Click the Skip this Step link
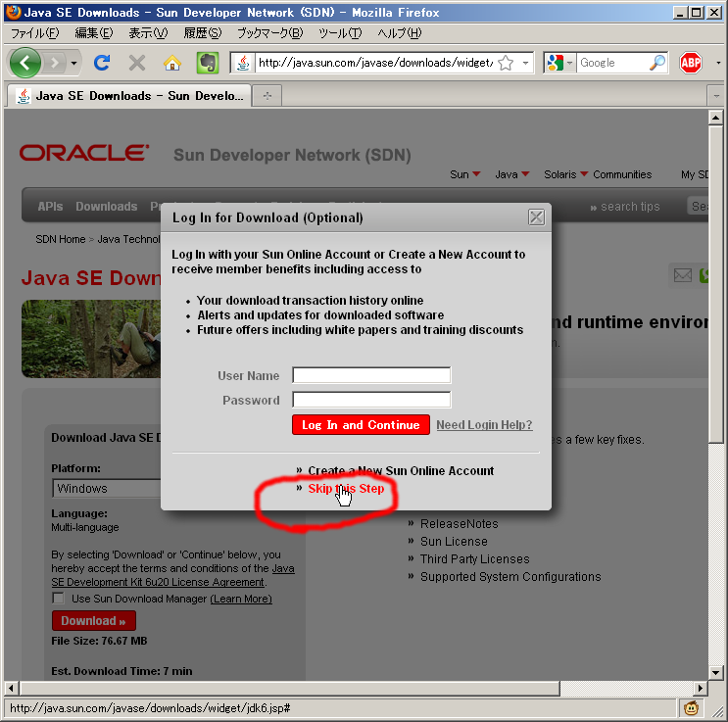 coord(346,489)
